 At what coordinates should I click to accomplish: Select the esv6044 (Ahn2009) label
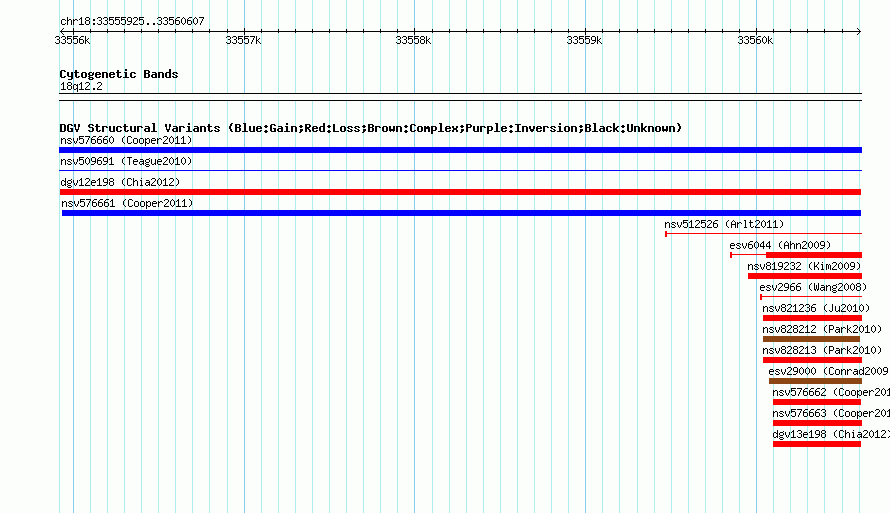click(780, 245)
